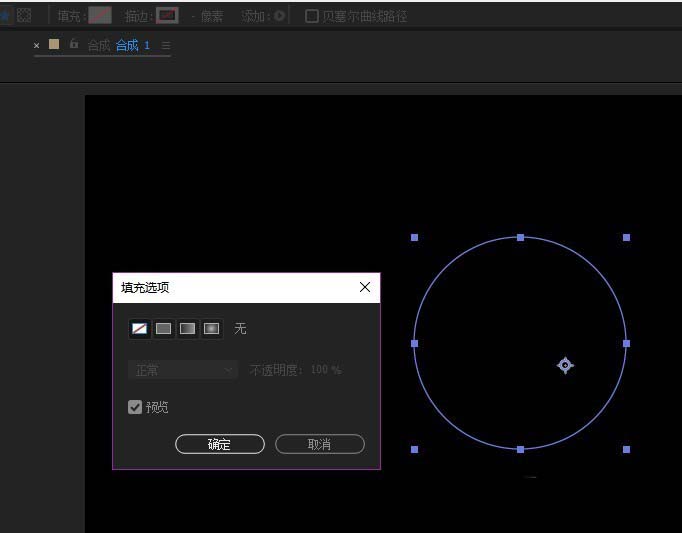Click the 不透明度 100% opacity value
The width and height of the screenshot is (682, 533).
325,370
